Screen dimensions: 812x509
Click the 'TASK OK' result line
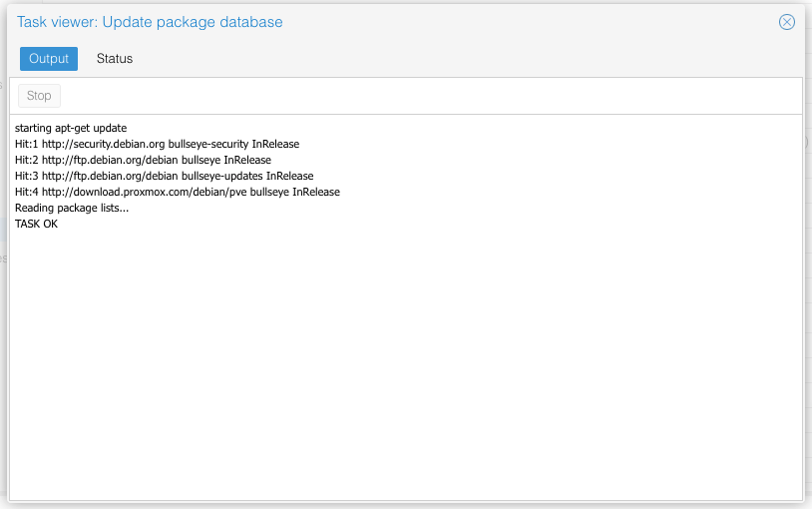tap(37, 224)
